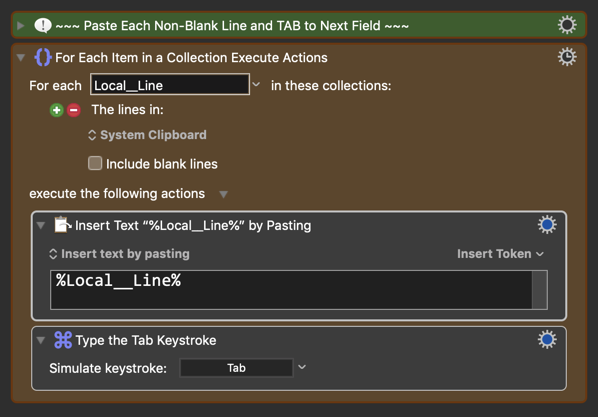The height and width of the screenshot is (417, 598).
Task: Collapse the For Each Item action
Action: (21, 58)
